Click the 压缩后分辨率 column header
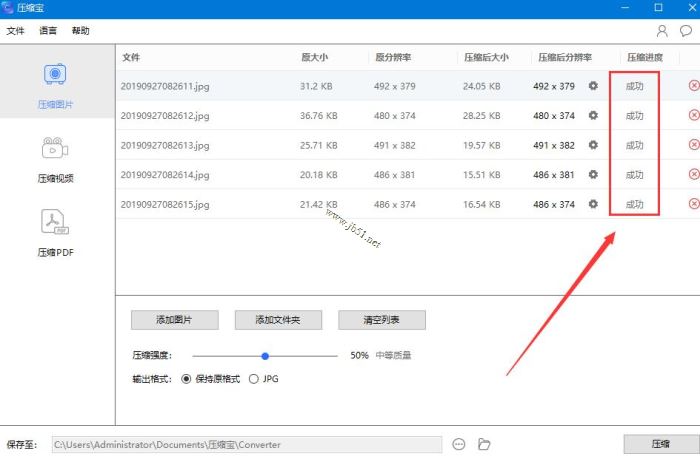Image resolution: width=700 pixels, height=459 pixels. (565, 57)
